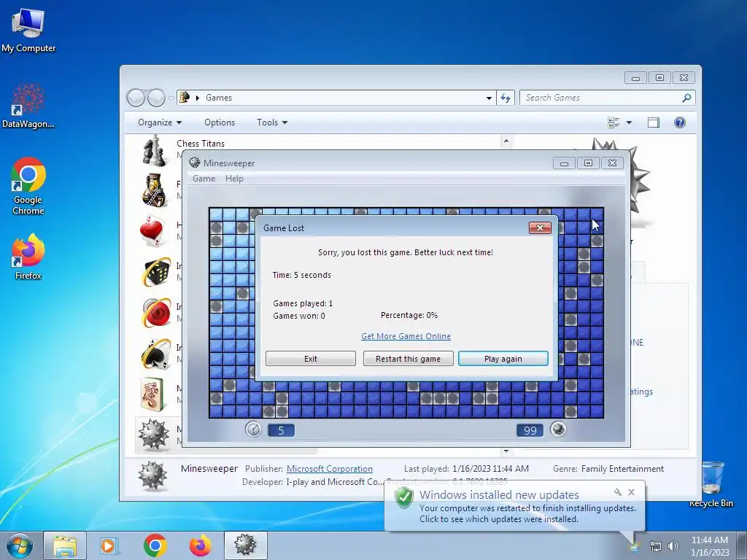The height and width of the screenshot is (560, 747).
Task: Expand the address bar history dropdown
Action: coord(489,98)
